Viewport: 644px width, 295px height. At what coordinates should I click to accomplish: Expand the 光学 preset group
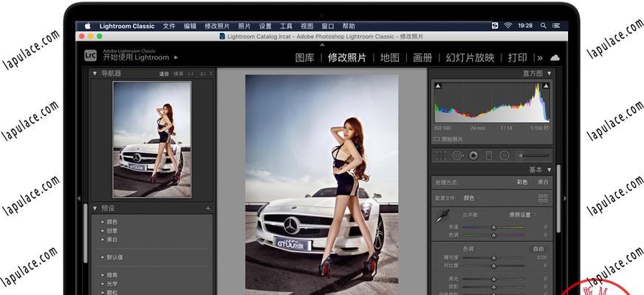click(103, 284)
